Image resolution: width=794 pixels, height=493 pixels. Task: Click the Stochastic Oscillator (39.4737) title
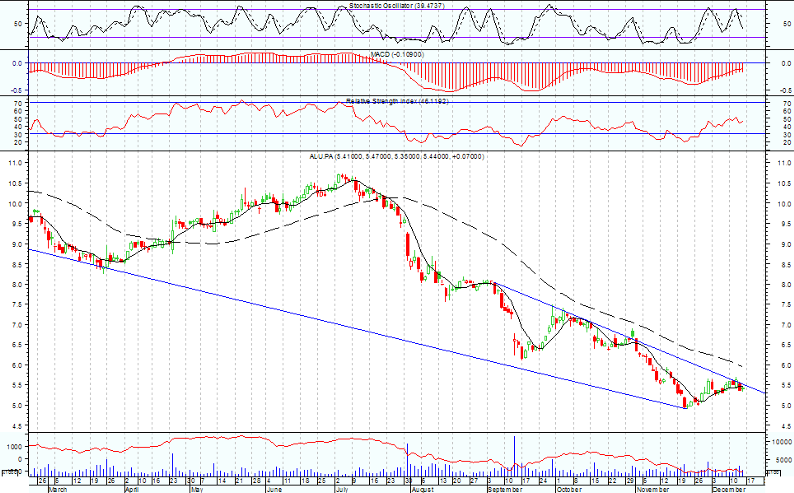click(x=397, y=6)
